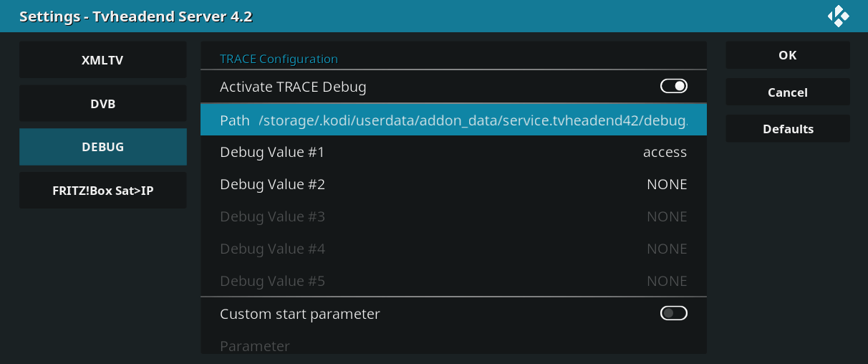
Task: Click the Parameter text field
Action: coord(453,345)
